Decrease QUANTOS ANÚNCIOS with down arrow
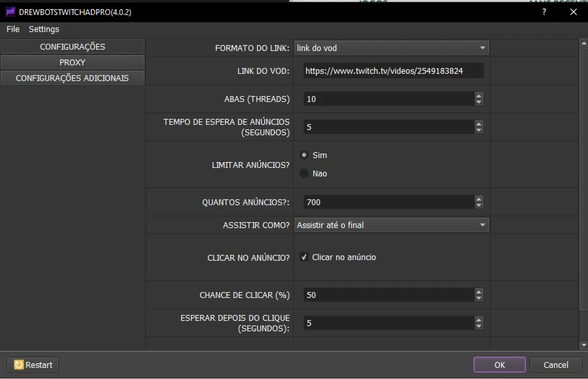The height and width of the screenshot is (379, 588). pos(479,206)
